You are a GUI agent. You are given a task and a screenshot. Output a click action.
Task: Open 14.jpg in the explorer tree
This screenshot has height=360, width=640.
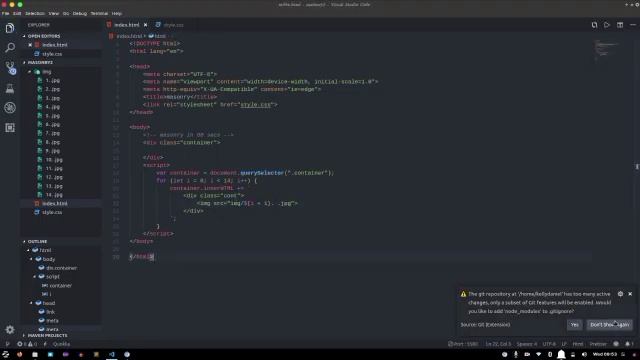pos(54,195)
